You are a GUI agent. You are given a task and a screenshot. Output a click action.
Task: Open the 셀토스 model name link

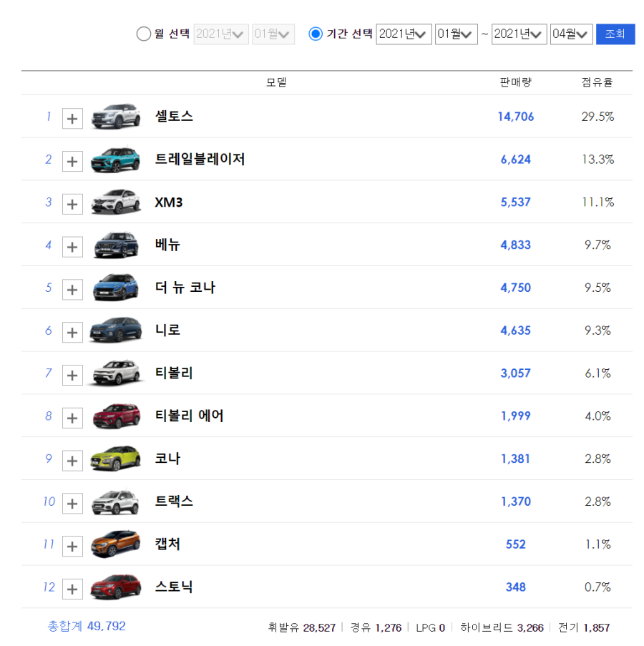point(174,116)
